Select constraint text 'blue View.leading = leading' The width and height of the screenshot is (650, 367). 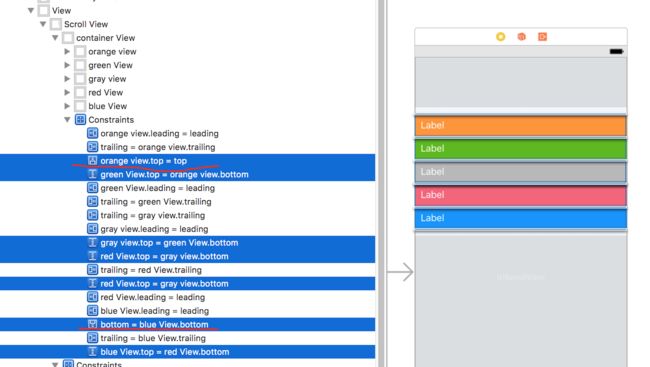pos(155,311)
